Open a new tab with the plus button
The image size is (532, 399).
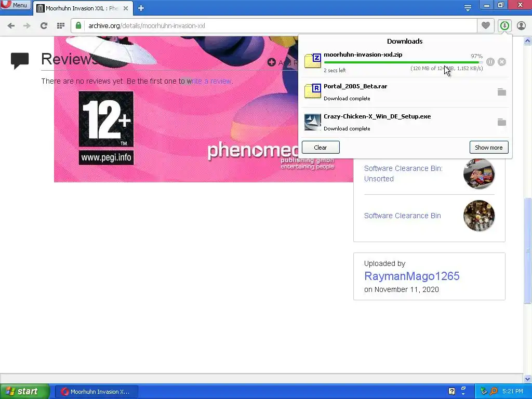point(141,8)
